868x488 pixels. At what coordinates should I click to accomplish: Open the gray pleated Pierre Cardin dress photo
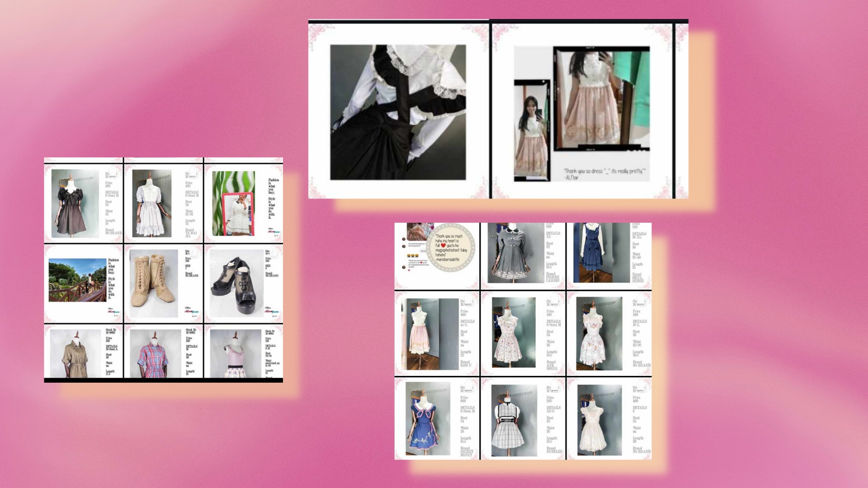(515, 253)
